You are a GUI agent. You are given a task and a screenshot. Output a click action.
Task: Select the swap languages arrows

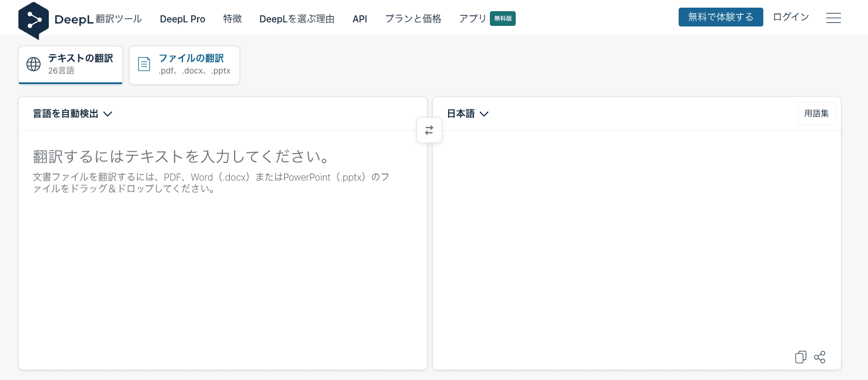[429, 130]
